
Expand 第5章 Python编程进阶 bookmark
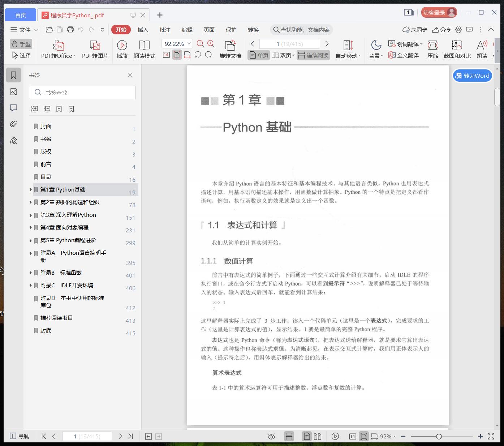[31, 240]
